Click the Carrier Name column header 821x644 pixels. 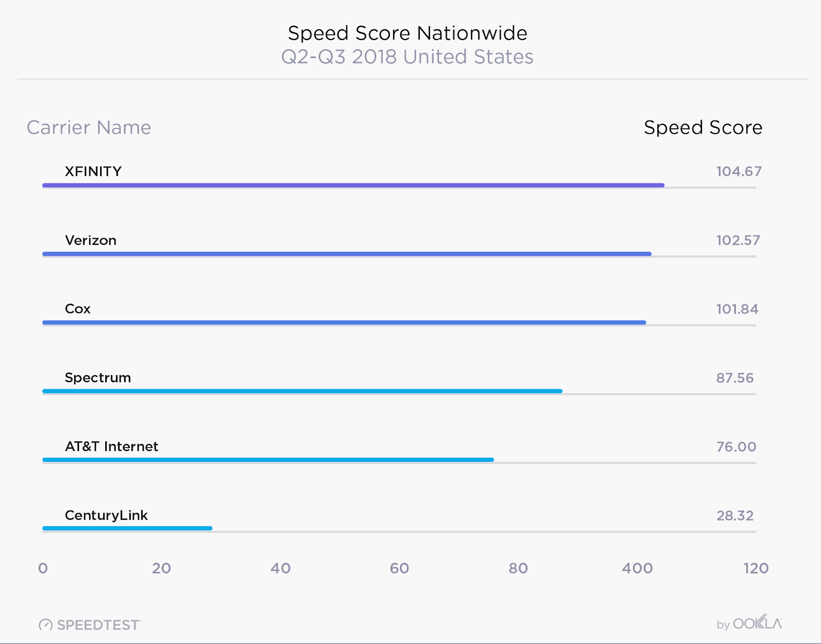click(x=89, y=127)
